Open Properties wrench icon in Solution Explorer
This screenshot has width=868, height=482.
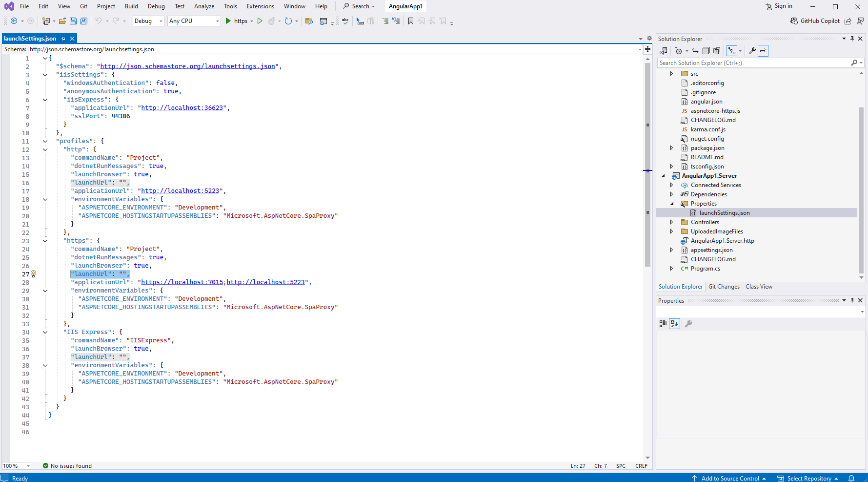752,51
